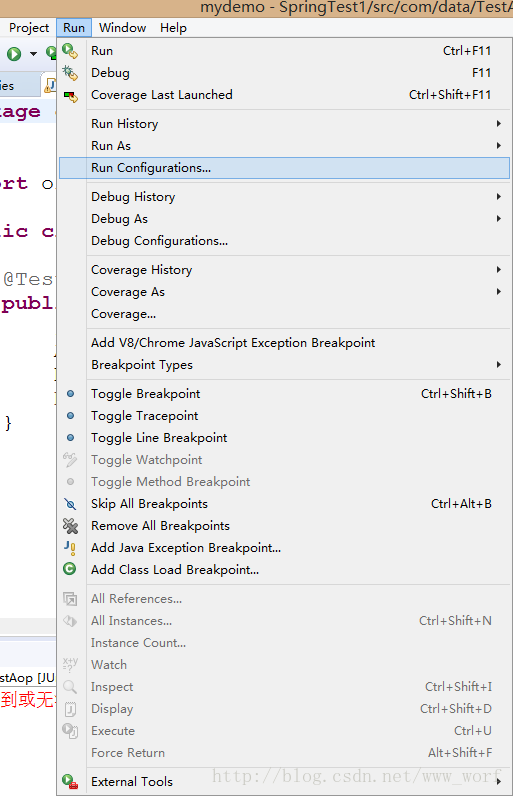The height and width of the screenshot is (796, 513).
Task: Toggle Skip All Breakpoints
Action: pyautogui.click(x=284, y=504)
